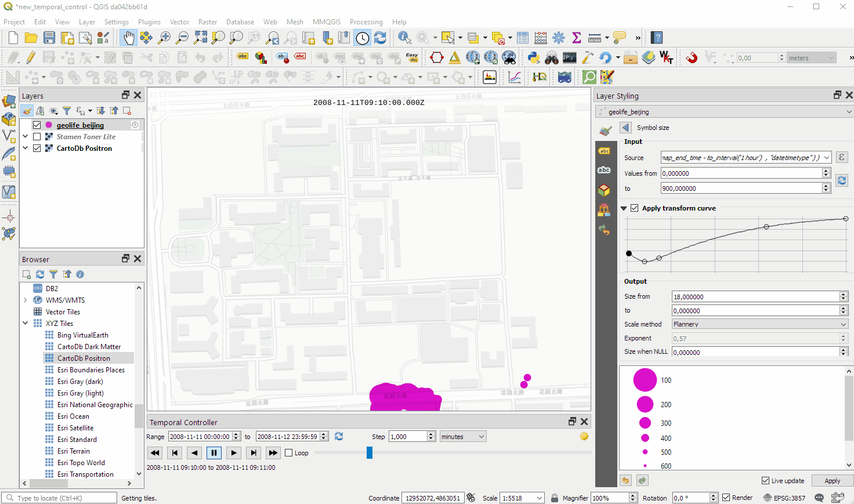Viewport: 854px width, 504px height.
Task: Open 3D View tab icon in Layer Styling
Action: tap(604, 190)
